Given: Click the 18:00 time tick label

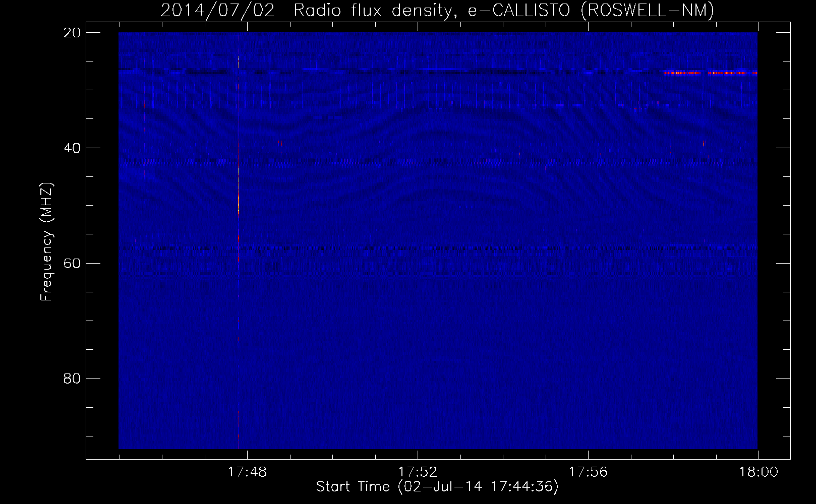Looking at the screenshot, I should point(759,472).
